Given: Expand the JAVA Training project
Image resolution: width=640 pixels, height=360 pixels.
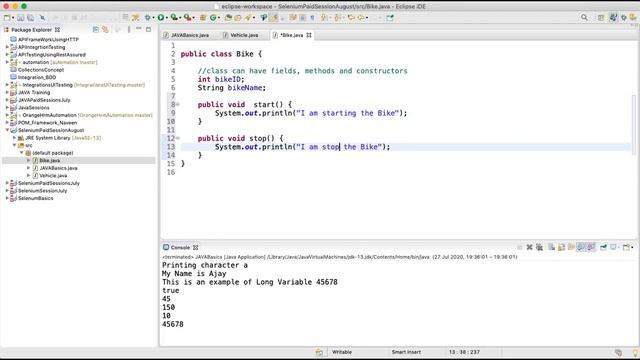Looking at the screenshot, I should point(7,92).
